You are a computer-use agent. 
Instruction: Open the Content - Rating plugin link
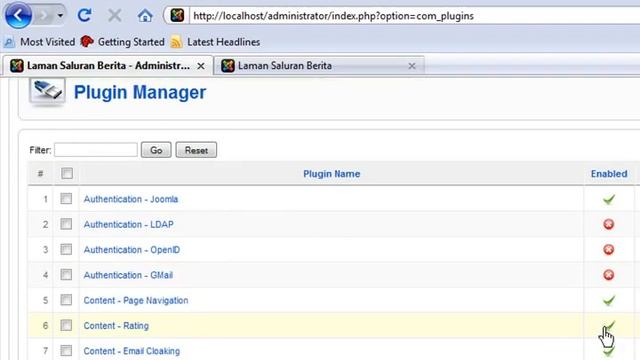[116, 326]
